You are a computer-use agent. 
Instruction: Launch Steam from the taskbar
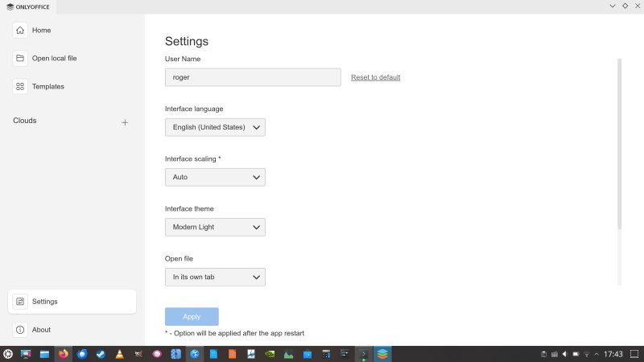pyautogui.click(x=101, y=354)
